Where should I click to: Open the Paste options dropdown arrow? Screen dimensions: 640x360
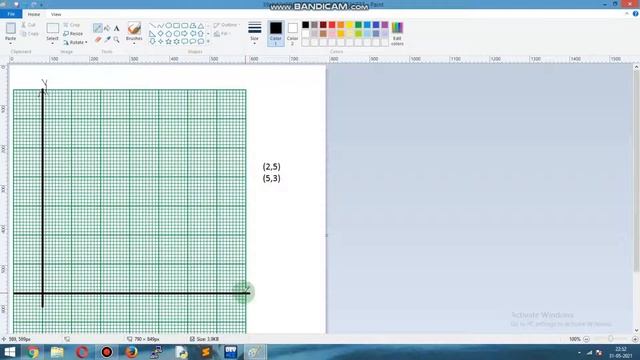click(11, 43)
